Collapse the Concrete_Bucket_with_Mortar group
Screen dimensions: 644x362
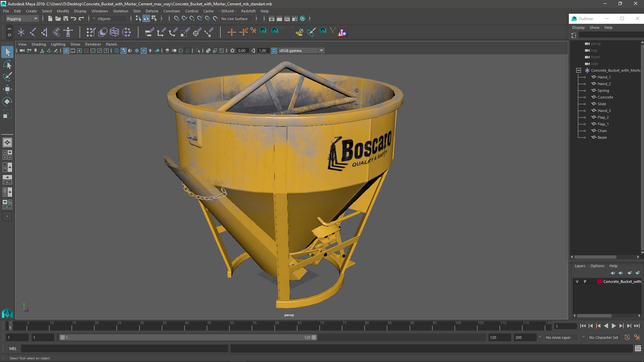579,70
